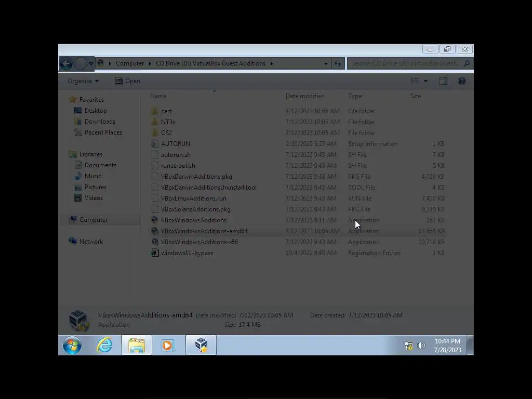Viewport: 532px width, 399px height.
Task: Sort by the Name column header
Action: 158,96
